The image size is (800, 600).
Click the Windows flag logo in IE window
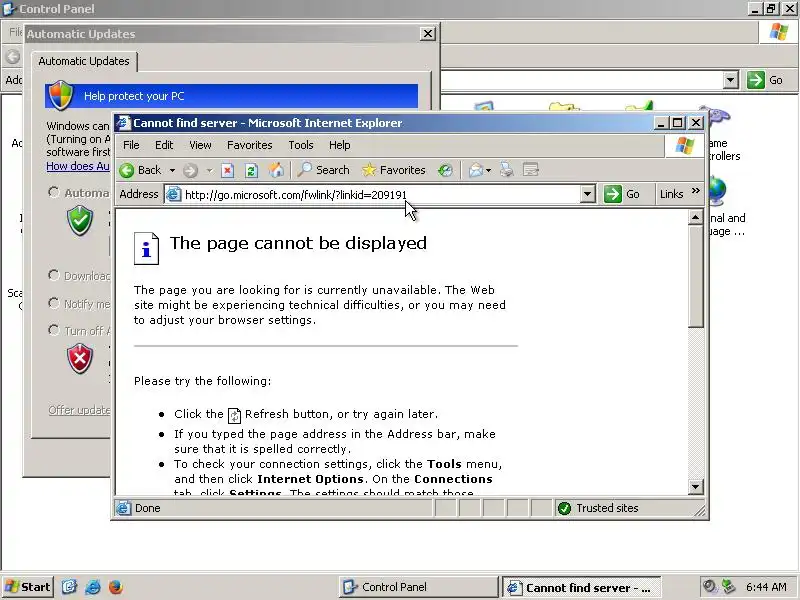tap(684, 145)
